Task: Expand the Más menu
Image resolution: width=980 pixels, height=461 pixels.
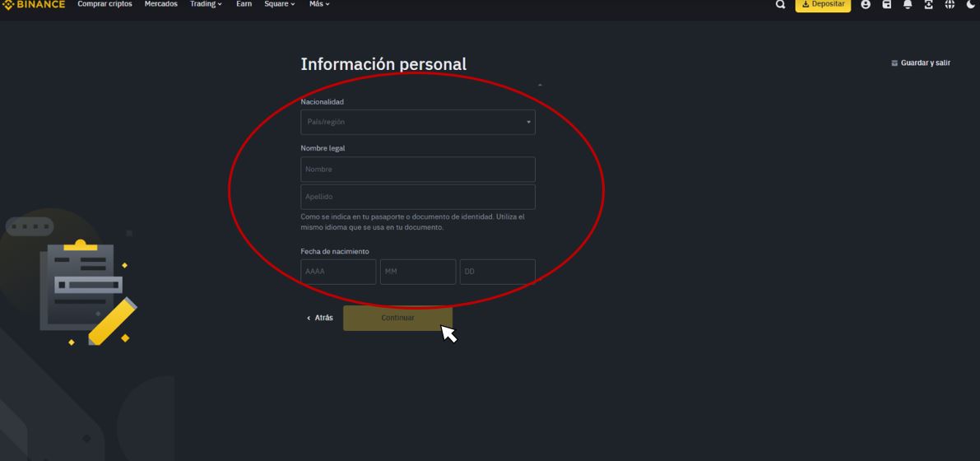Action: (318, 5)
